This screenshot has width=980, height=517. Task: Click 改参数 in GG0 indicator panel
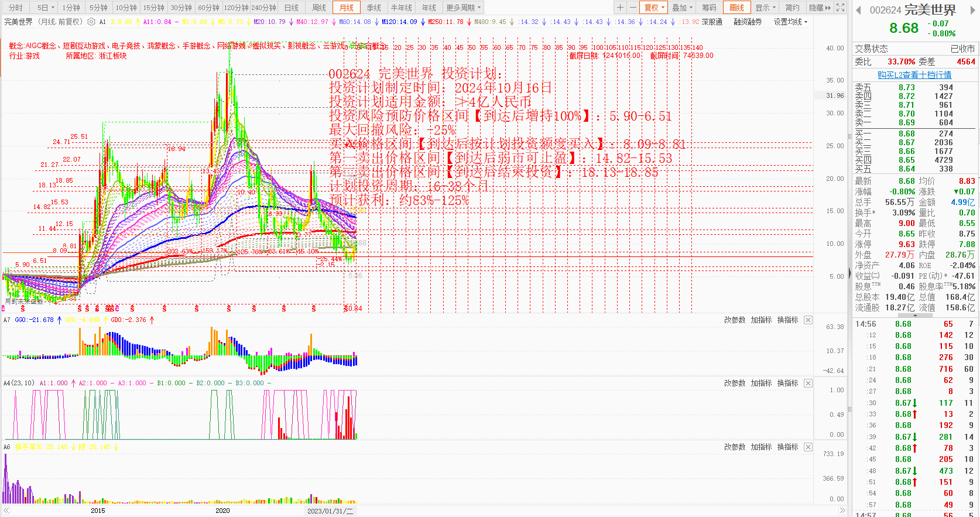tap(735, 320)
